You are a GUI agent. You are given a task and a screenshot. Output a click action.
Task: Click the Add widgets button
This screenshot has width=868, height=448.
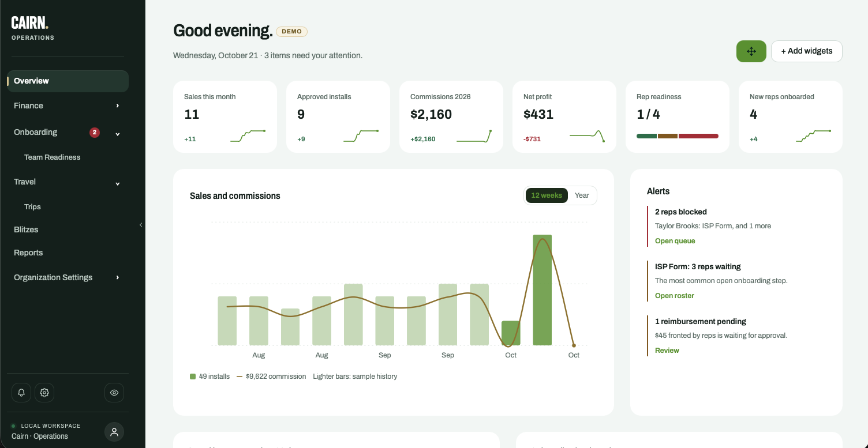pyautogui.click(x=807, y=51)
